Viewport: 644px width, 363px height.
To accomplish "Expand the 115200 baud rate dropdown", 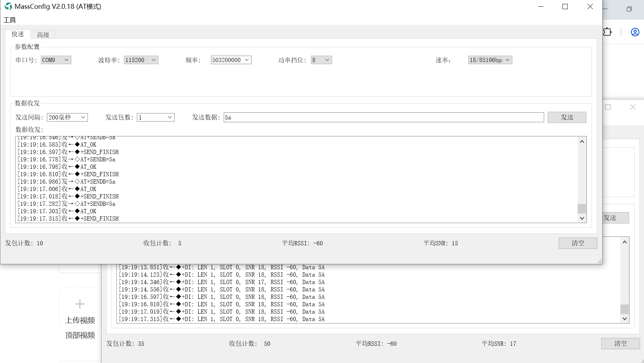I will pyautogui.click(x=141, y=60).
